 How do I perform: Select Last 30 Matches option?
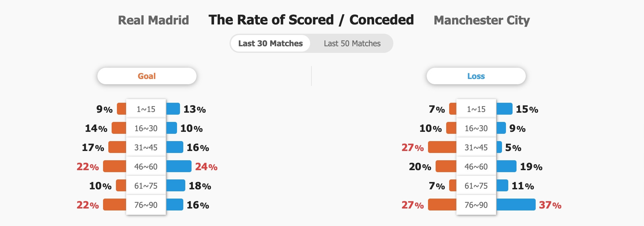[270, 43]
